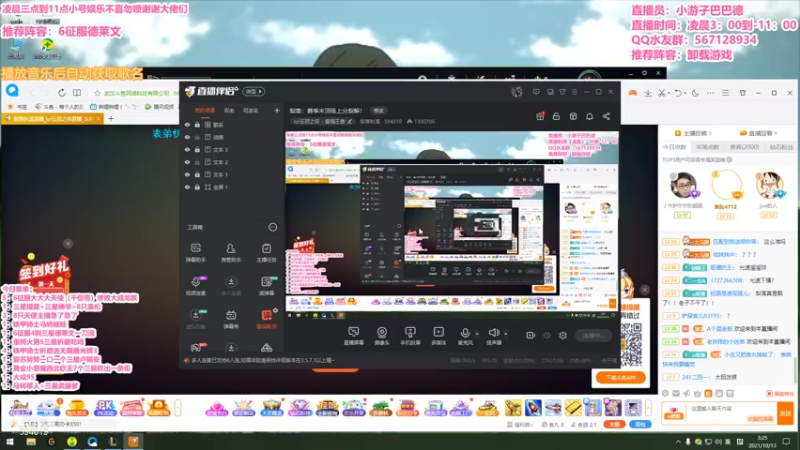Toggle lock on the 文本 3 layer
800x450 pixels.
(197, 149)
